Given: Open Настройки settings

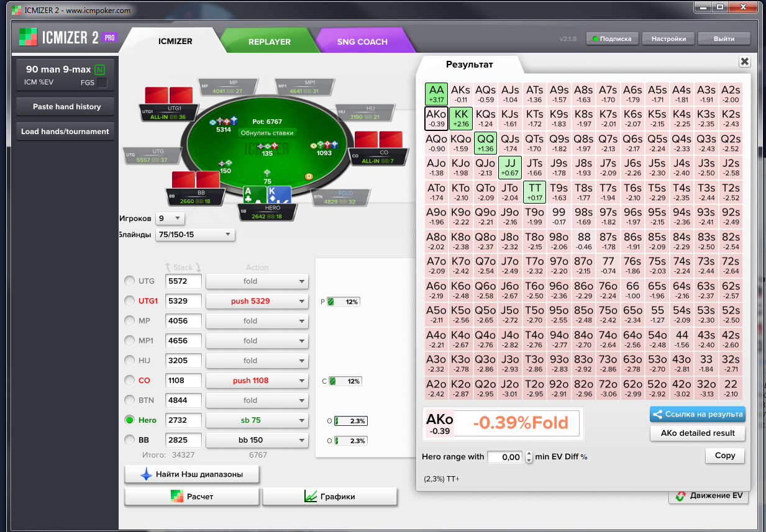Looking at the screenshot, I should tap(668, 38).
